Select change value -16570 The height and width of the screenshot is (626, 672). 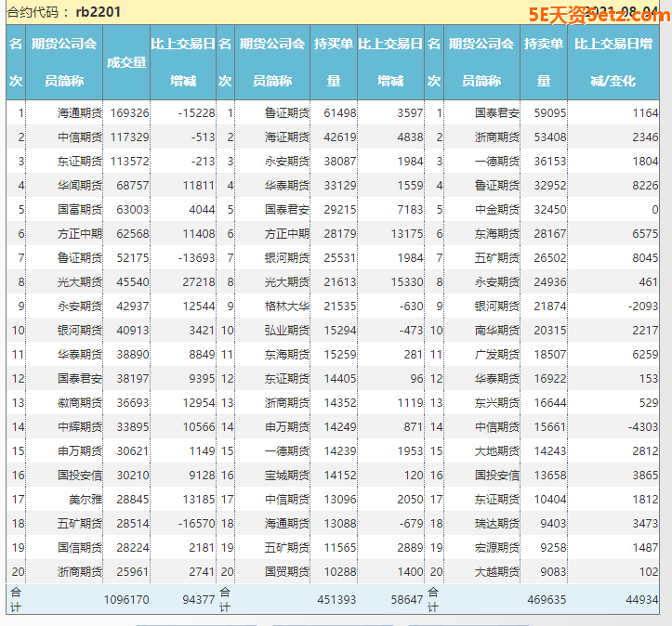tap(197, 523)
